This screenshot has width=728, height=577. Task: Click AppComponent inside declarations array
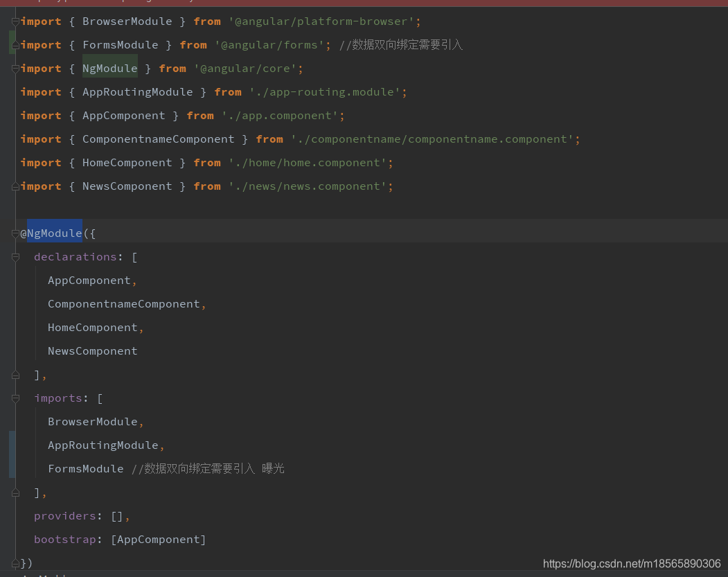(x=89, y=281)
